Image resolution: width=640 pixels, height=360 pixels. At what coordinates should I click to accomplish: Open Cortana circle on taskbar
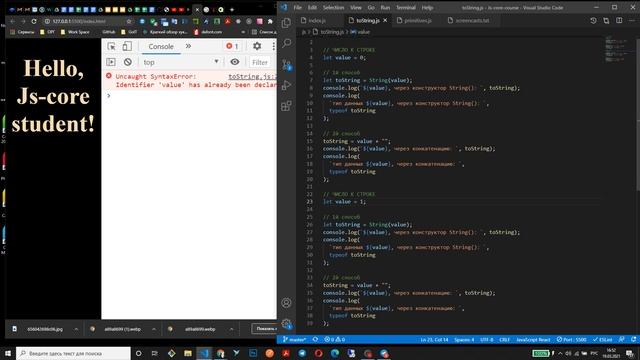[138, 353]
